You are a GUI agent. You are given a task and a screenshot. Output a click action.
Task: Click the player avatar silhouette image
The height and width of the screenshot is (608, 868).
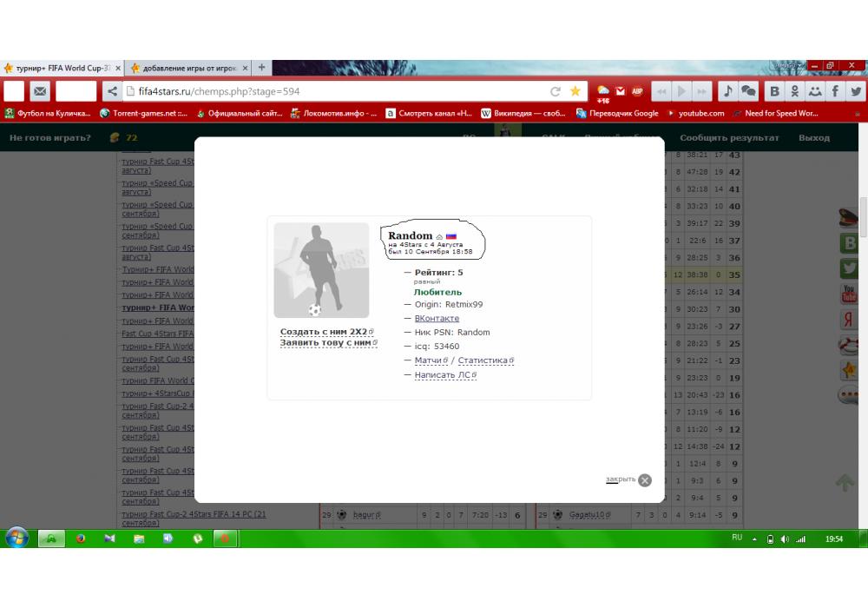click(321, 270)
